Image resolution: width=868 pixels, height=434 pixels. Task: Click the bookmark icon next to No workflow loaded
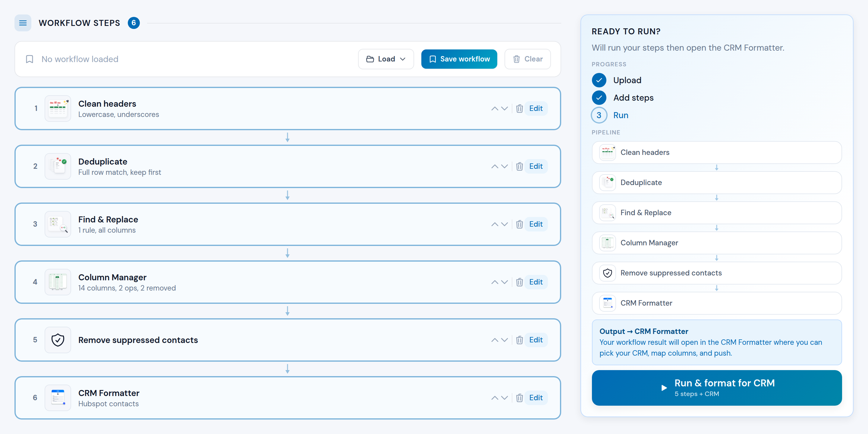[x=29, y=59]
